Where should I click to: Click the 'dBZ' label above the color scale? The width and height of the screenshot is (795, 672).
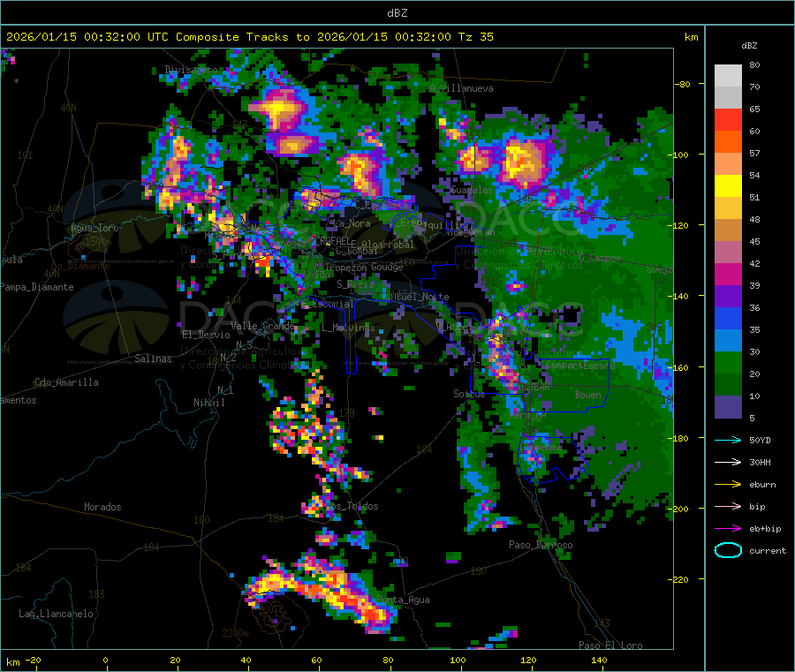pyautogui.click(x=749, y=46)
